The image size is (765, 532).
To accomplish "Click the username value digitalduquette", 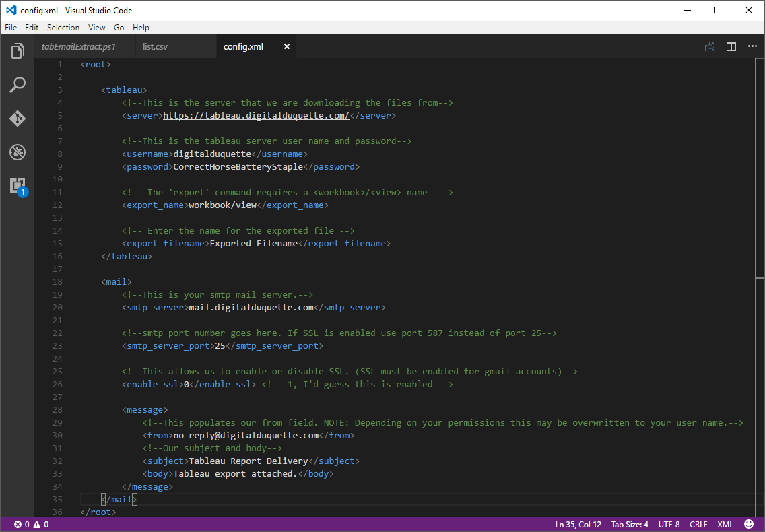I will point(212,154).
